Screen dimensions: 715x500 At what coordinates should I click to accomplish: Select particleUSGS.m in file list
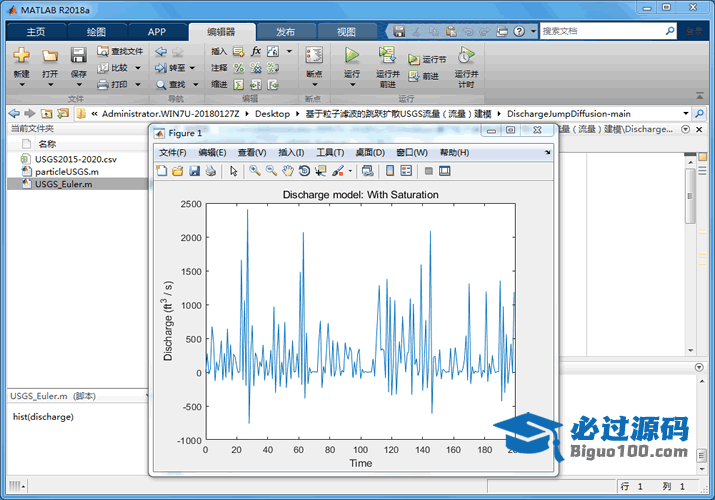click(x=66, y=172)
